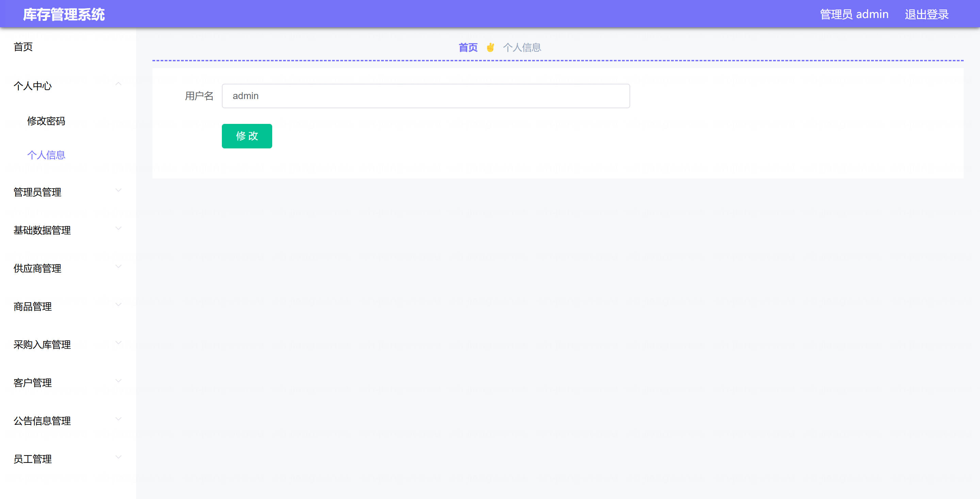Click 管理员 admin header label
This screenshot has width=980, height=499.
click(x=854, y=14)
